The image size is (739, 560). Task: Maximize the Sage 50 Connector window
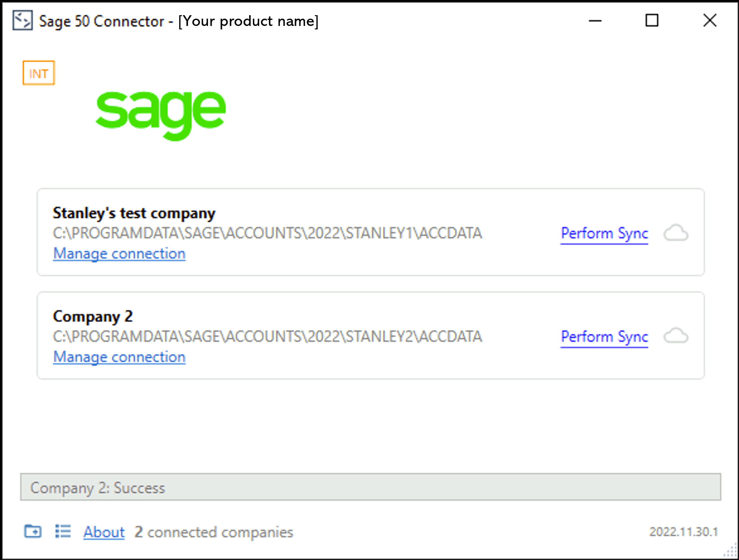651,21
